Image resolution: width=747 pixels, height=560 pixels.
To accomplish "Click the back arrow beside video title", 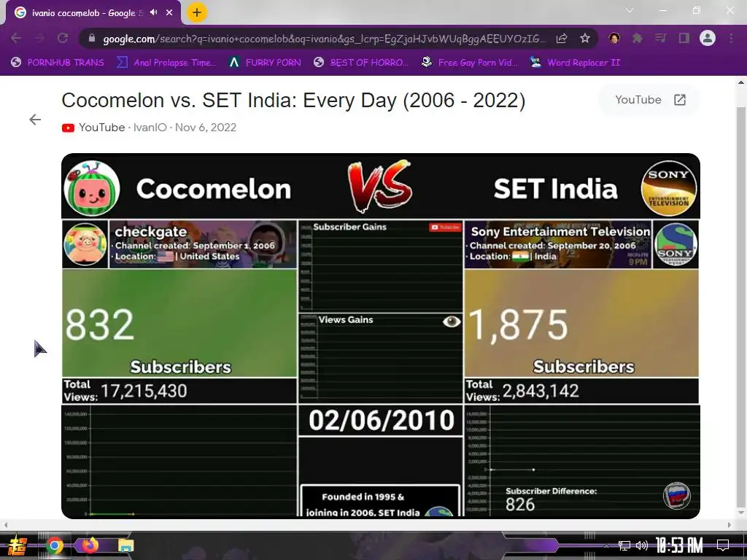I will tap(35, 120).
